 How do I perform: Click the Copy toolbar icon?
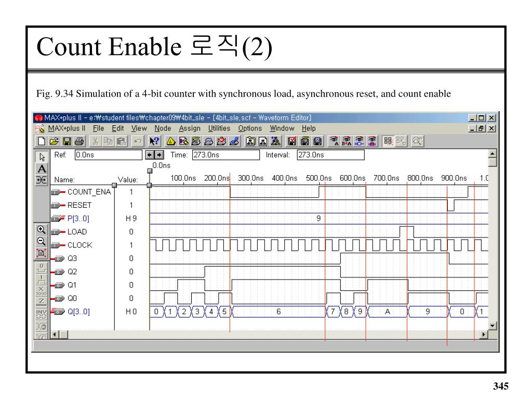tap(109, 141)
